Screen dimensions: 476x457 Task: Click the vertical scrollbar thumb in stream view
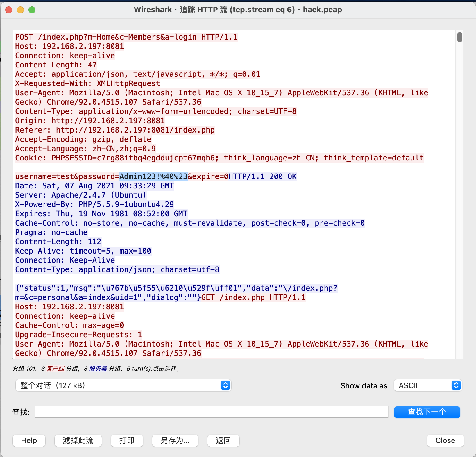click(459, 37)
